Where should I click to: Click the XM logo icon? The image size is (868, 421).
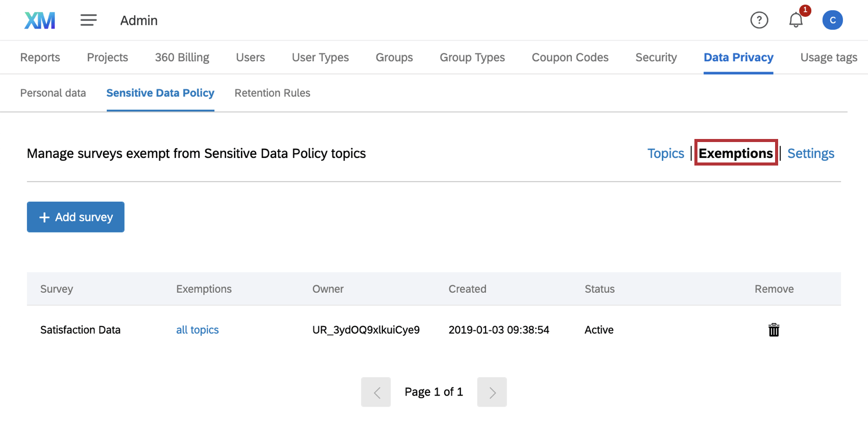40,20
